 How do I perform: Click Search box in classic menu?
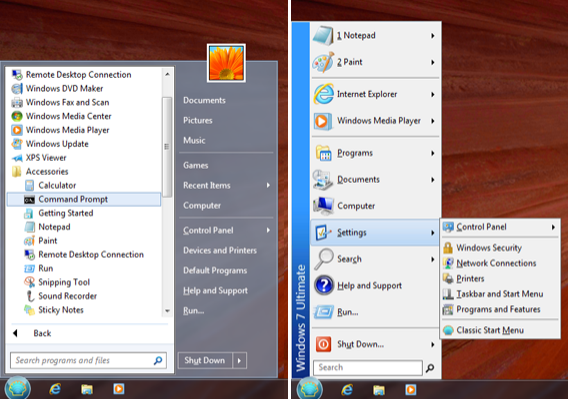(x=368, y=368)
